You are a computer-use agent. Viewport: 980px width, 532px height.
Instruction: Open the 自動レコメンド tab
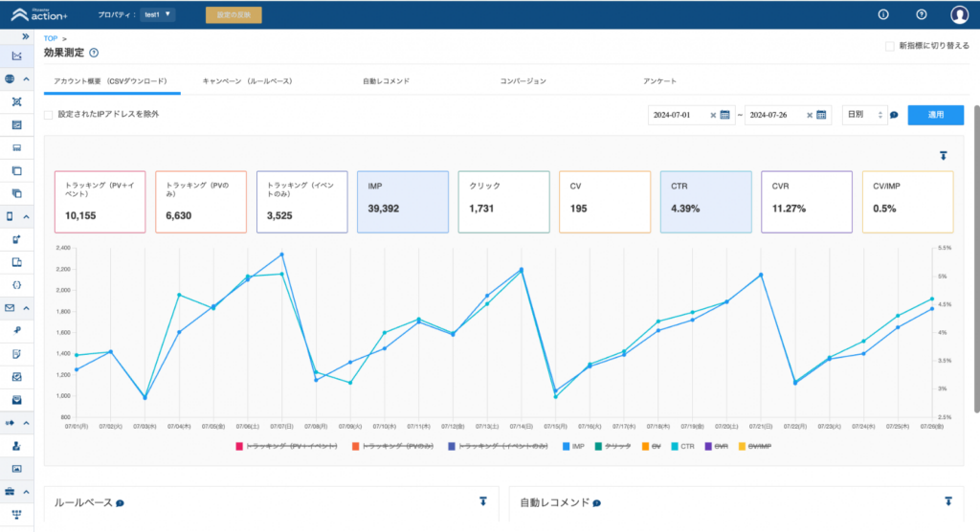coord(386,81)
